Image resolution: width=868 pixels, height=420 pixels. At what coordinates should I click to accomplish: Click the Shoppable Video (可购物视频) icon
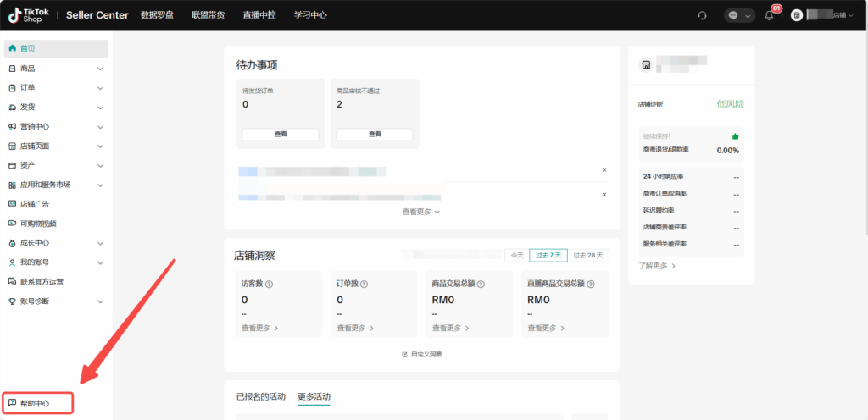click(13, 224)
